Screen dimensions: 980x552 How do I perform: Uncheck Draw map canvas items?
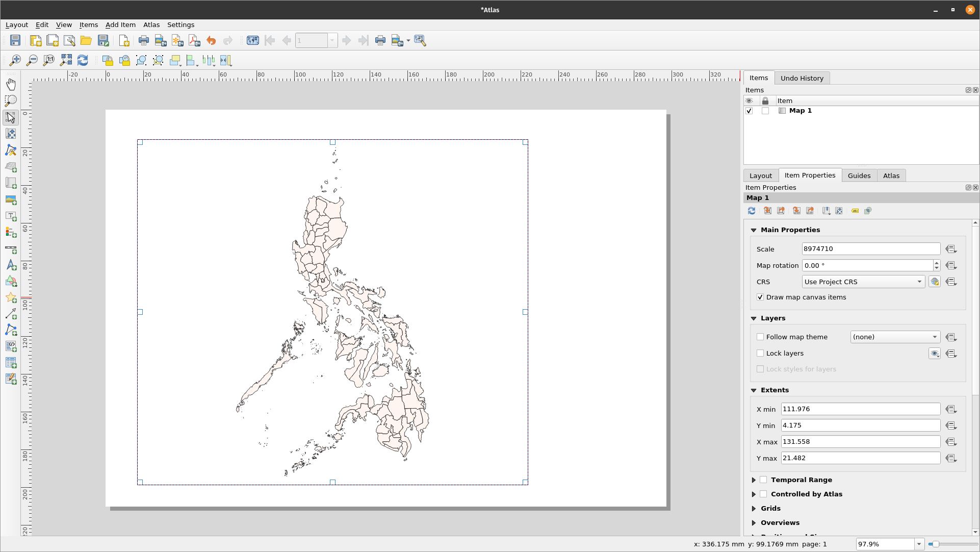(760, 297)
